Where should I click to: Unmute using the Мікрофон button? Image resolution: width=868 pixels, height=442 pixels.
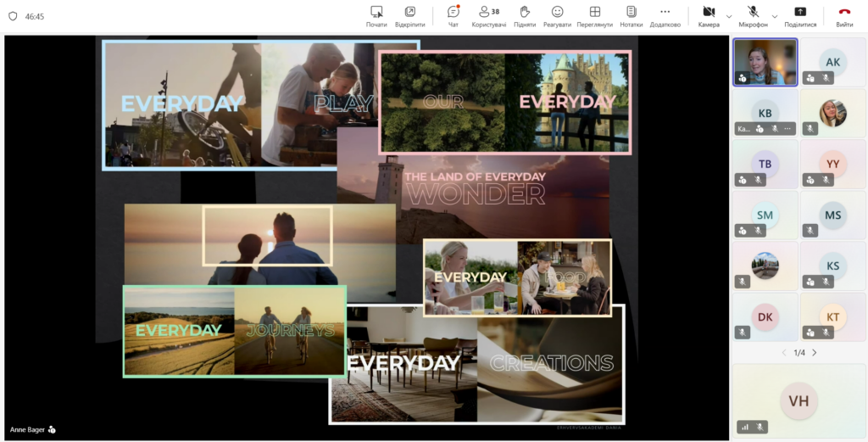point(753,15)
